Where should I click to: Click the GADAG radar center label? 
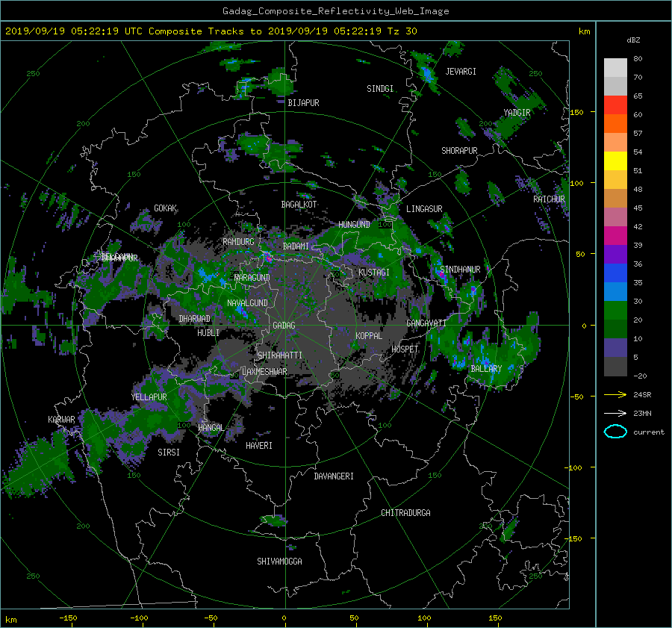pos(284,326)
